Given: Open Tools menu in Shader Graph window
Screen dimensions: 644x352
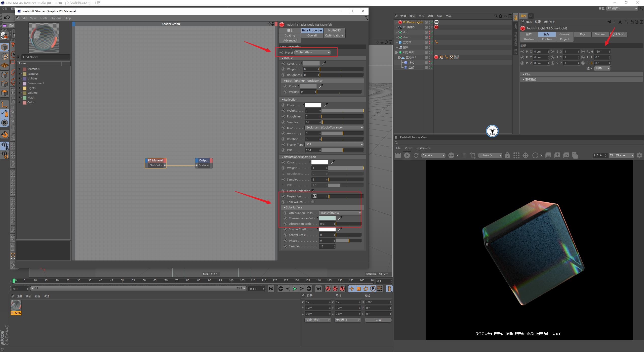Looking at the screenshot, I should pyautogui.click(x=43, y=18).
